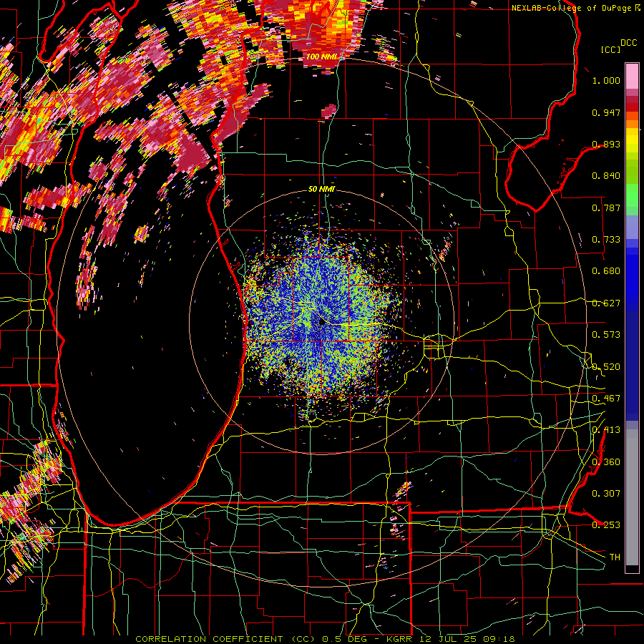Select the 0.787 legend value
The height and width of the screenshot is (644, 644).
(x=606, y=208)
